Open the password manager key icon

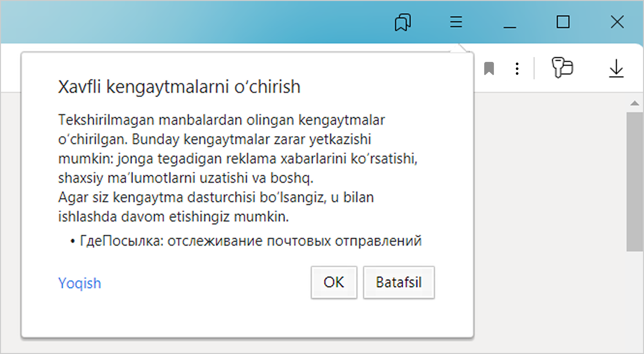562,68
